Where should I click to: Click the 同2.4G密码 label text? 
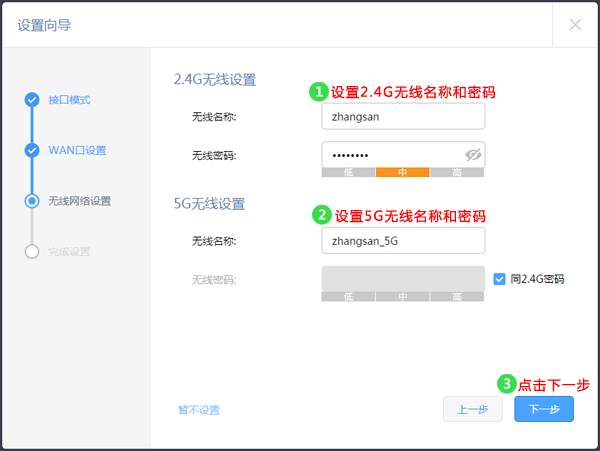537,279
